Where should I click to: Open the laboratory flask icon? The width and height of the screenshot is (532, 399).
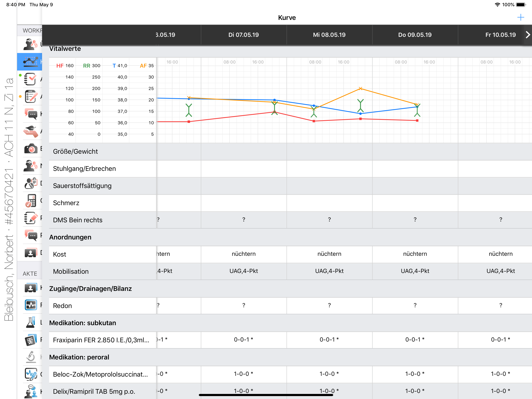click(x=31, y=322)
